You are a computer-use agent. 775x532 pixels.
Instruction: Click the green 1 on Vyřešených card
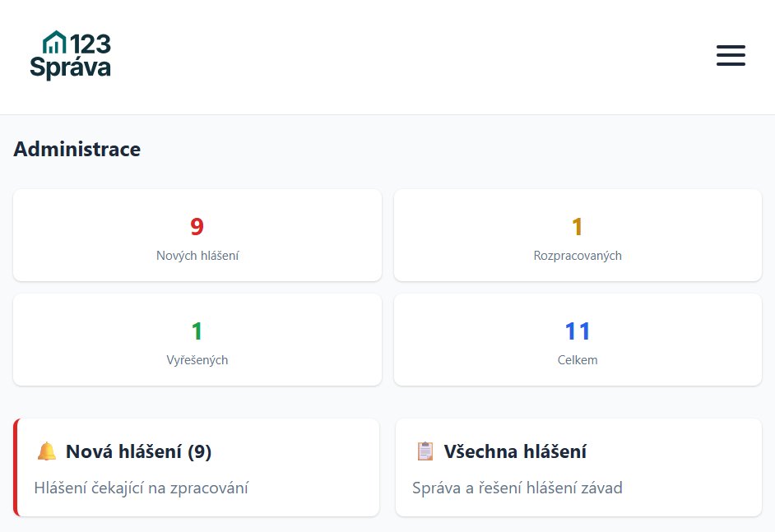click(x=197, y=331)
